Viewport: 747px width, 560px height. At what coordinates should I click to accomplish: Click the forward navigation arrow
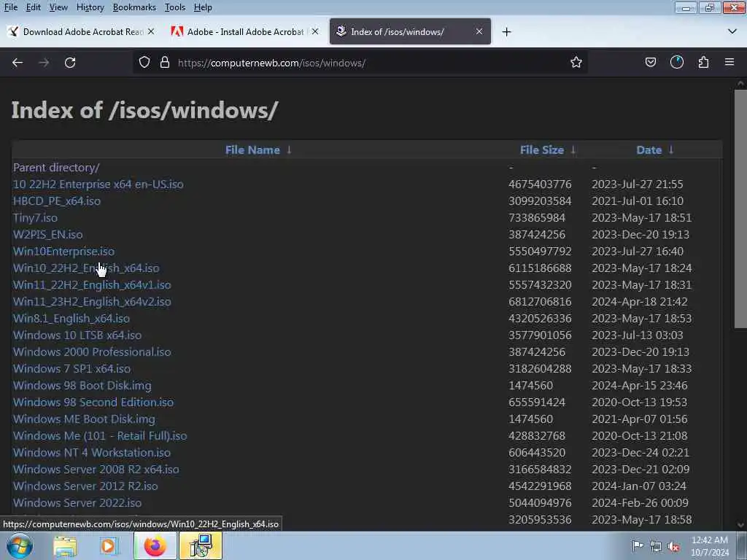(44, 63)
